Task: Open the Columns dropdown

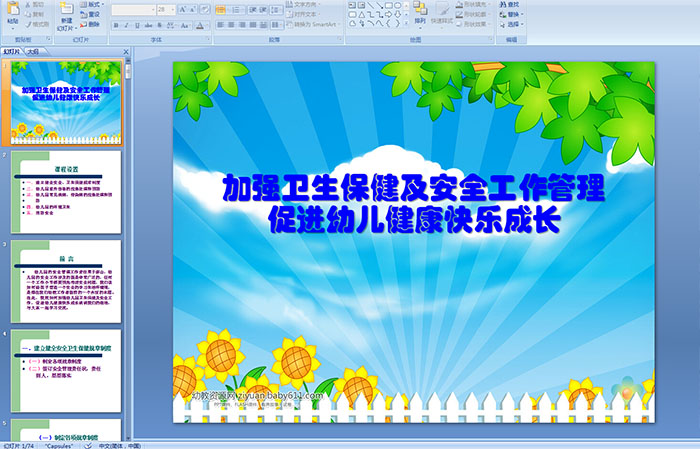Action: click(277, 25)
